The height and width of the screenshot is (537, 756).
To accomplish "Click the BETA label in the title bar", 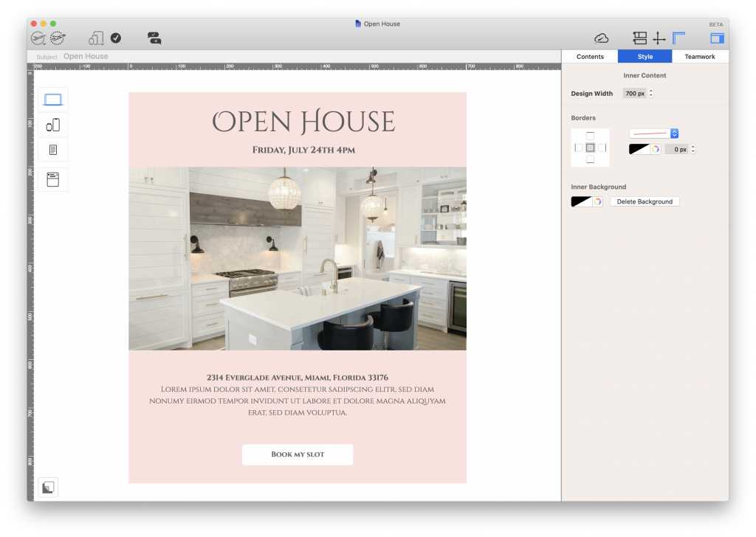I will [715, 24].
